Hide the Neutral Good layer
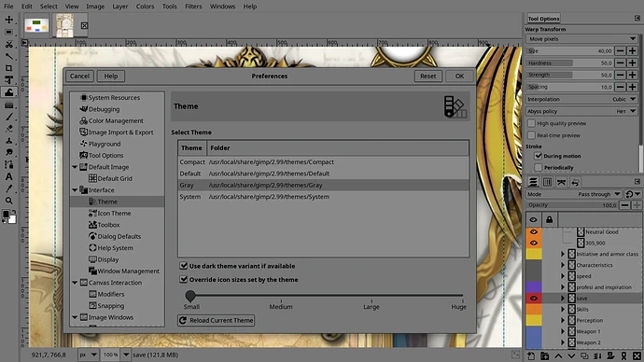Viewport: 644px width, 362px height. coord(534,232)
